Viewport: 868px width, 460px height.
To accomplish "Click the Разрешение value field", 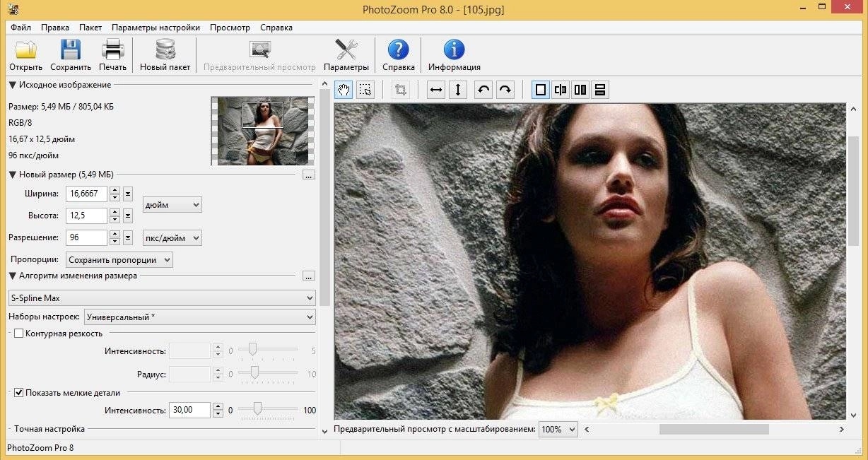I will coord(86,237).
